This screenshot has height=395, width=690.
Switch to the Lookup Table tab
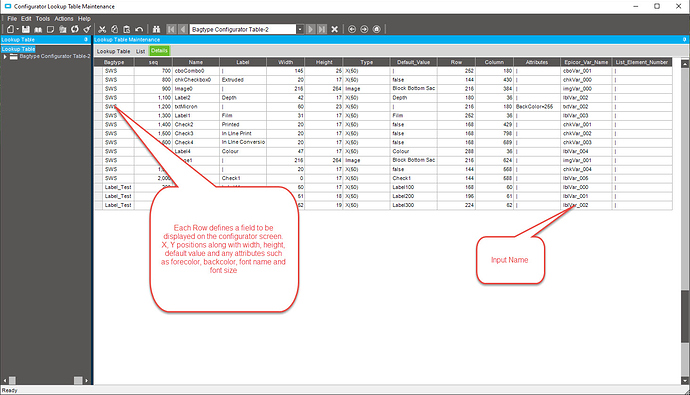(113, 51)
